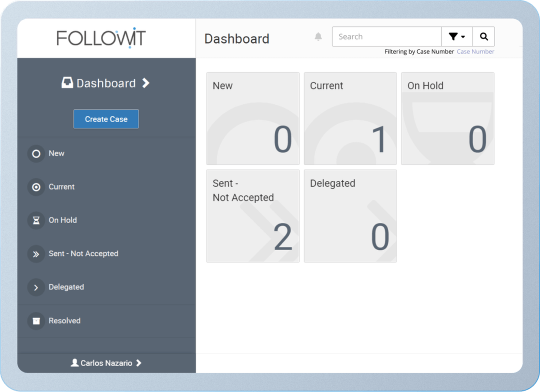The width and height of the screenshot is (540, 392).
Task: Click the Delegated chevron icon in sidebar
Action: point(36,287)
